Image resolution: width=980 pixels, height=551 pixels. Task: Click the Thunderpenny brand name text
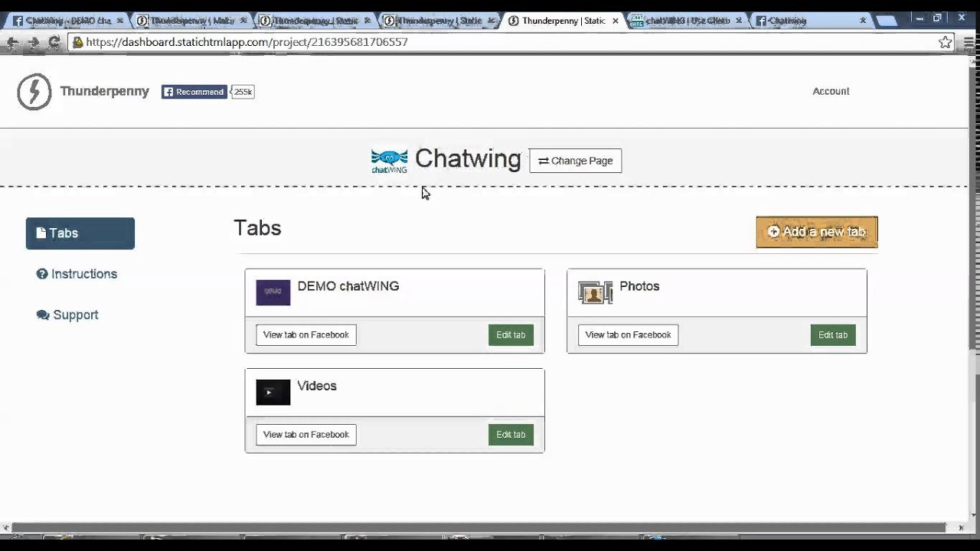[x=105, y=91]
